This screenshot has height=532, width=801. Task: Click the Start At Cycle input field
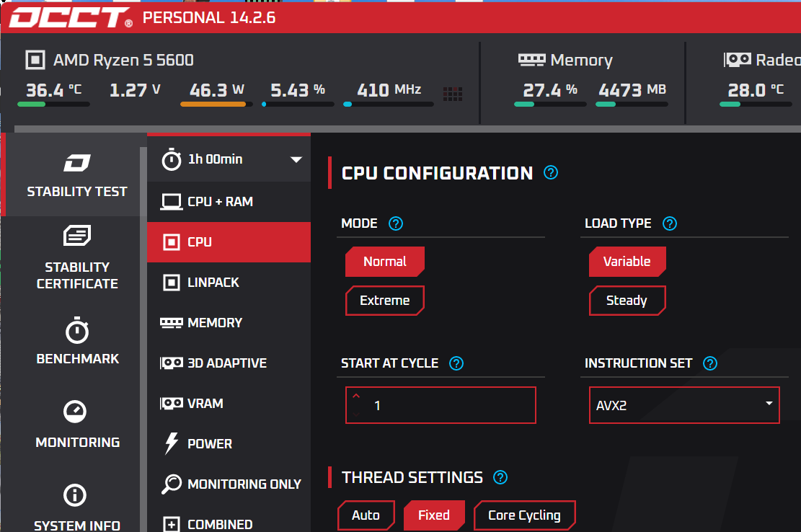click(x=441, y=405)
